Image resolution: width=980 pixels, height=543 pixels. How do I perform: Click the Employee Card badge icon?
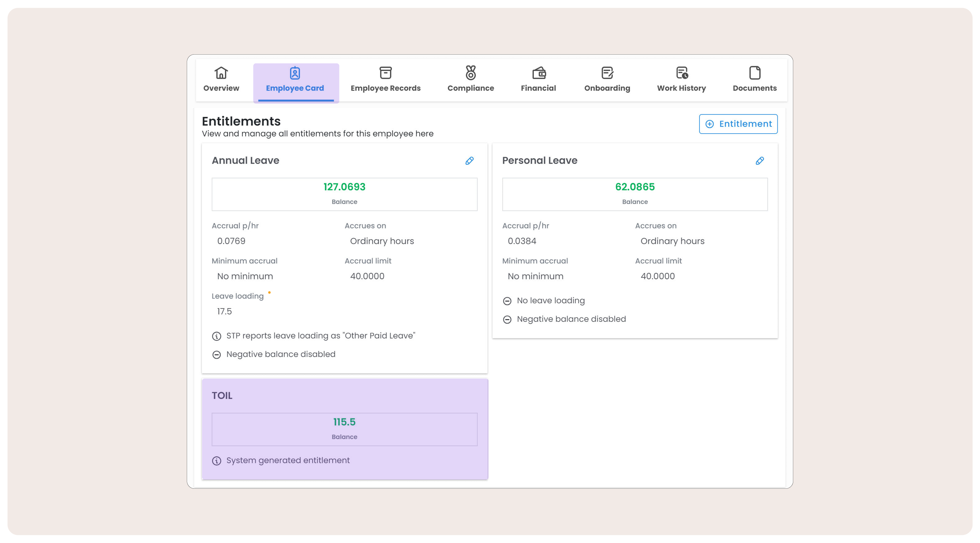click(x=295, y=73)
